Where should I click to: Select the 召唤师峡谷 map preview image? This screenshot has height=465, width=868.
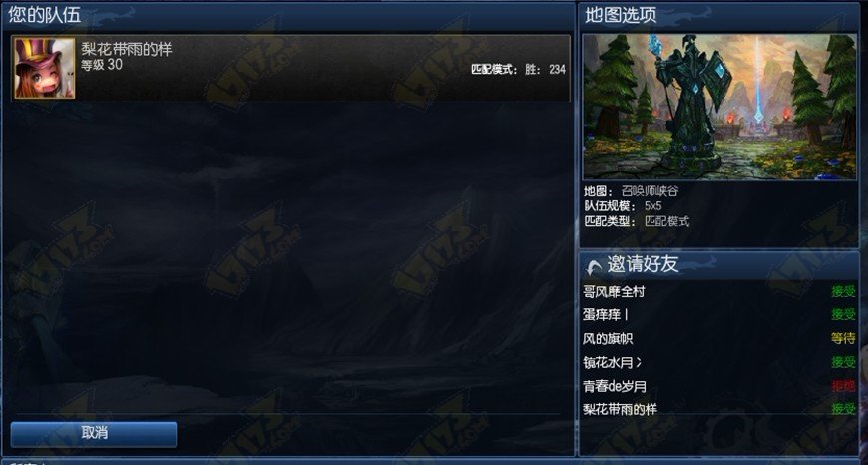coord(719,107)
